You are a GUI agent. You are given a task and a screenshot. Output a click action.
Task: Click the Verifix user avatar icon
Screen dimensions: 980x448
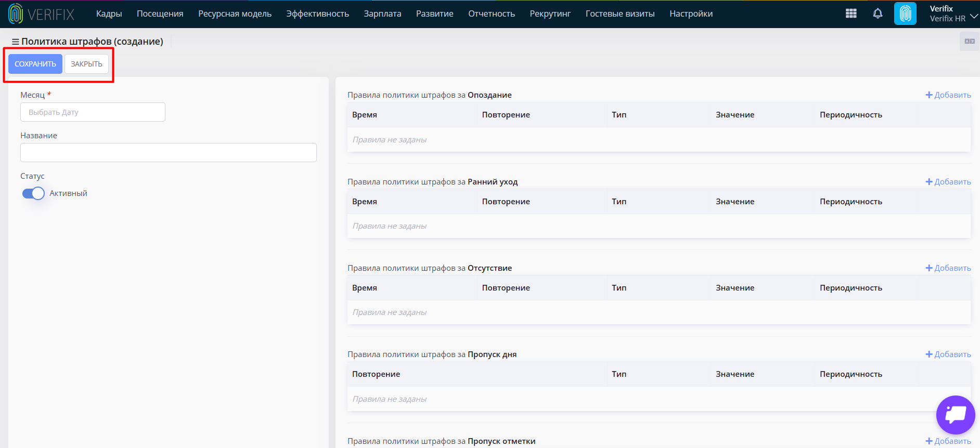tap(905, 14)
